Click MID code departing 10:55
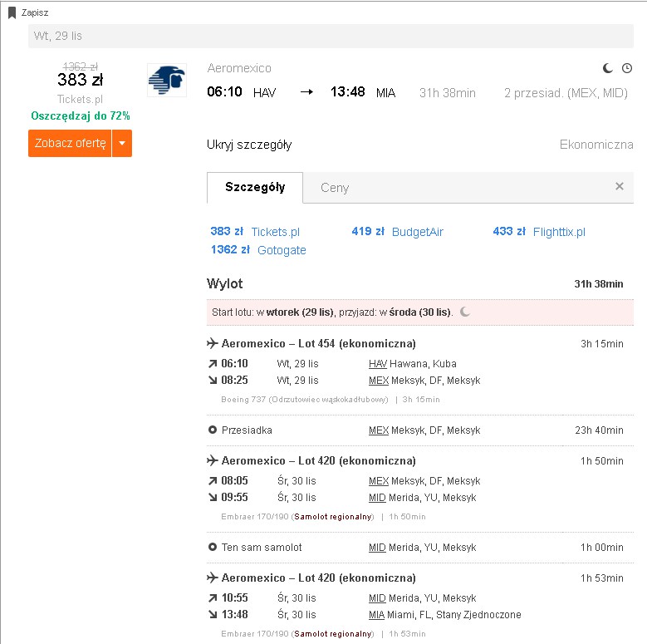Viewport: 647px width, 644px height. tap(377, 598)
